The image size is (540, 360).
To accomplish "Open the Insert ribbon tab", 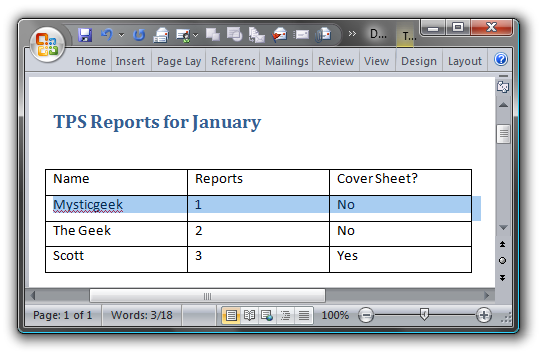I will tap(130, 61).
